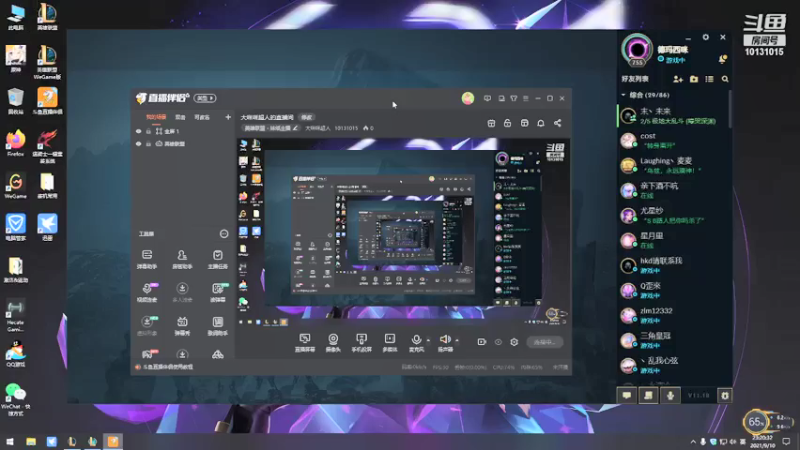Image resolution: width=800 pixels, height=450 pixels.
Task: Open the feedback message icon in 直播伴侣 title bar
Action: [x=487, y=98]
